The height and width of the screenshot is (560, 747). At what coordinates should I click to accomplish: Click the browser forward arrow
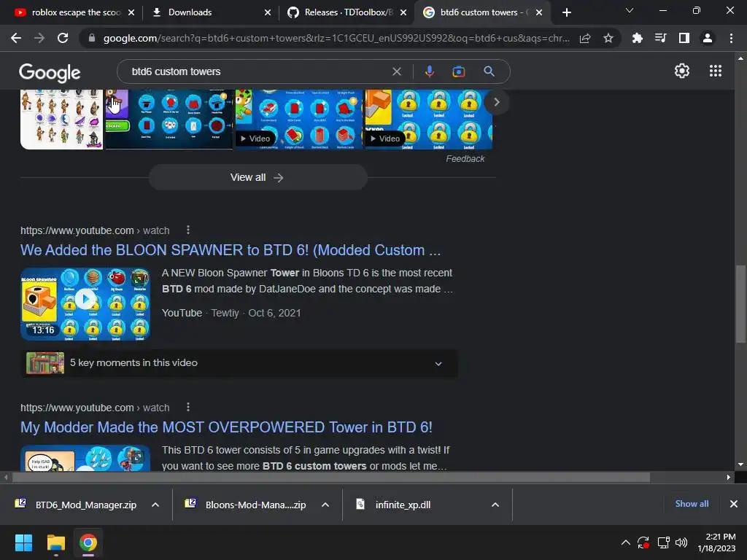pos(39,38)
